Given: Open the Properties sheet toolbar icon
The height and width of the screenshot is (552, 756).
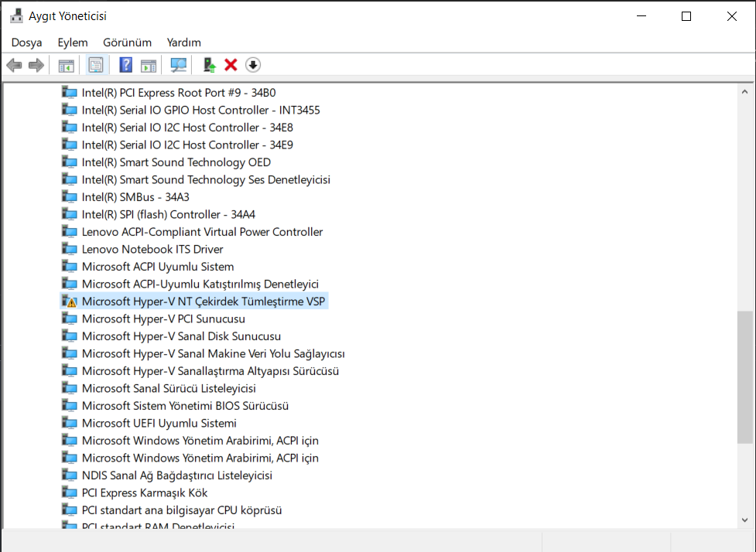Looking at the screenshot, I should pyautogui.click(x=96, y=65).
